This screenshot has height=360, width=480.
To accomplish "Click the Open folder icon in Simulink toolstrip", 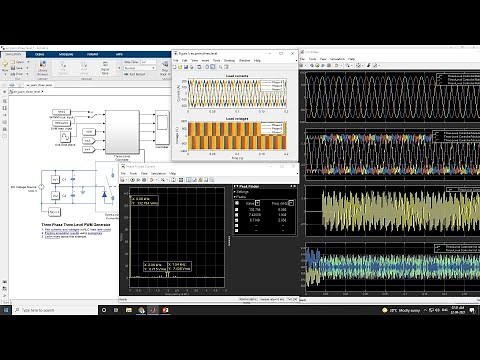I will pyautogui.click(x=14, y=62).
